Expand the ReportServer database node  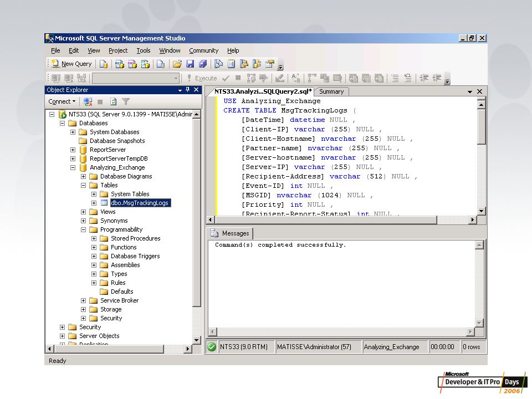click(73, 150)
